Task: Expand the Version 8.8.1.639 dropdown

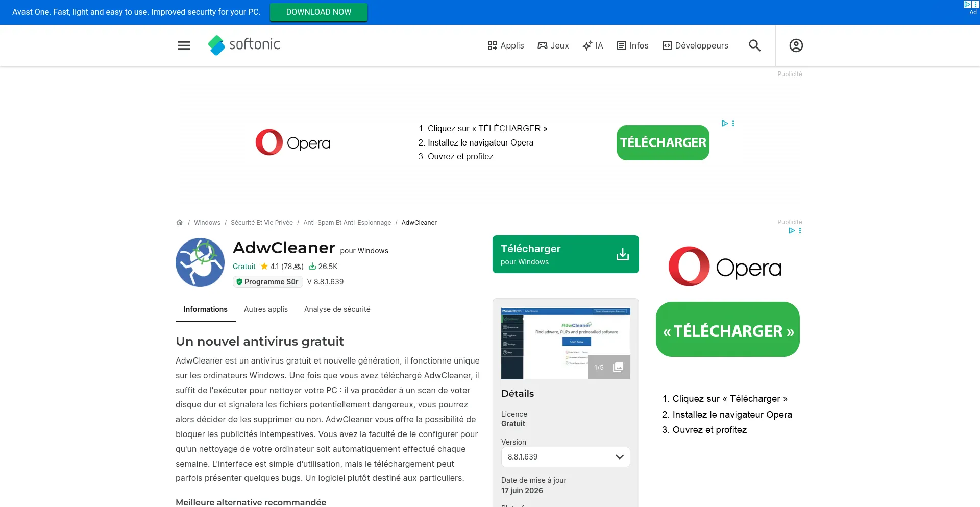Action: [566, 457]
